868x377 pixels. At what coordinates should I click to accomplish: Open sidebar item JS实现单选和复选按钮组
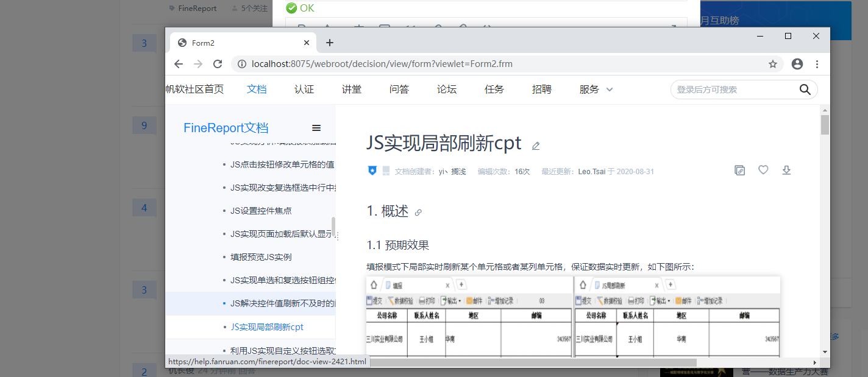(x=283, y=280)
